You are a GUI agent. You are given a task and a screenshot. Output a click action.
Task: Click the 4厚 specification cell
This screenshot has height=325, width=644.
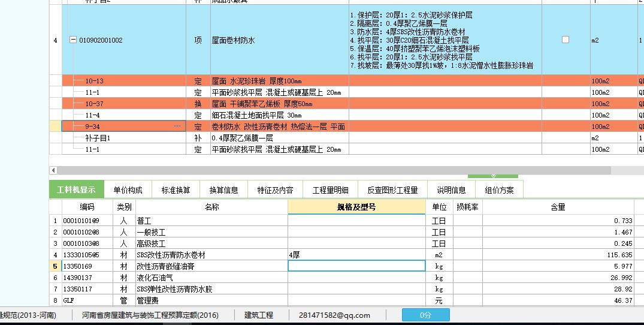356,255
